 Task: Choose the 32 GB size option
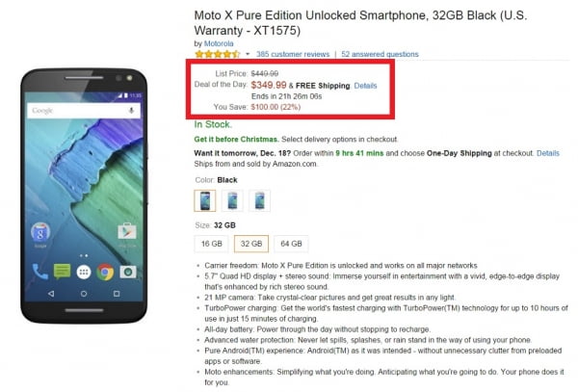(251, 244)
